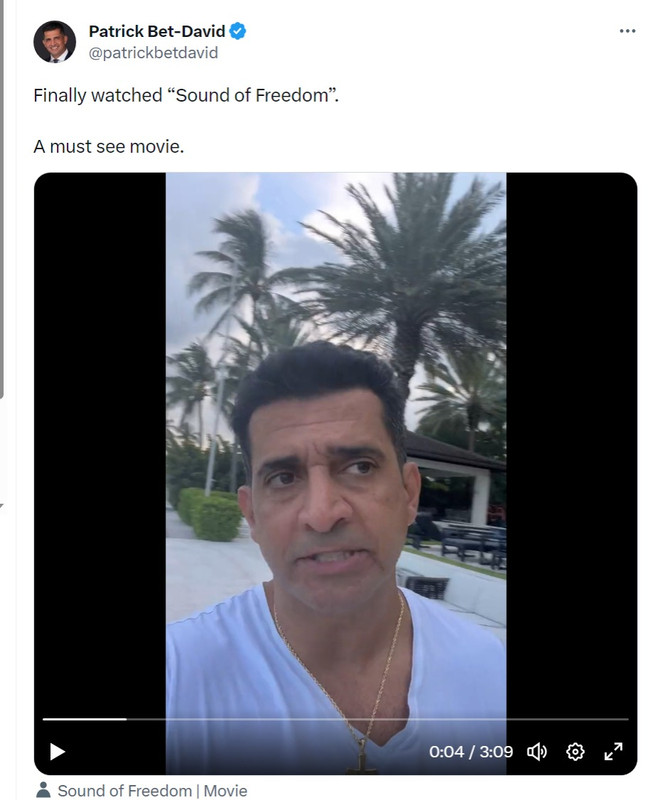
Task: Click the black letterbox area right of video
Action: (x=571, y=444)
